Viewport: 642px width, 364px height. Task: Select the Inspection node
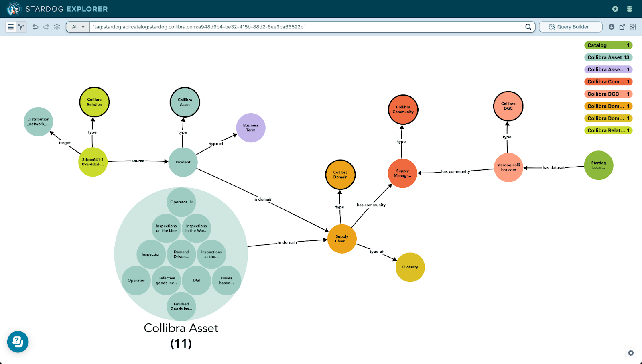coord(151,254)
